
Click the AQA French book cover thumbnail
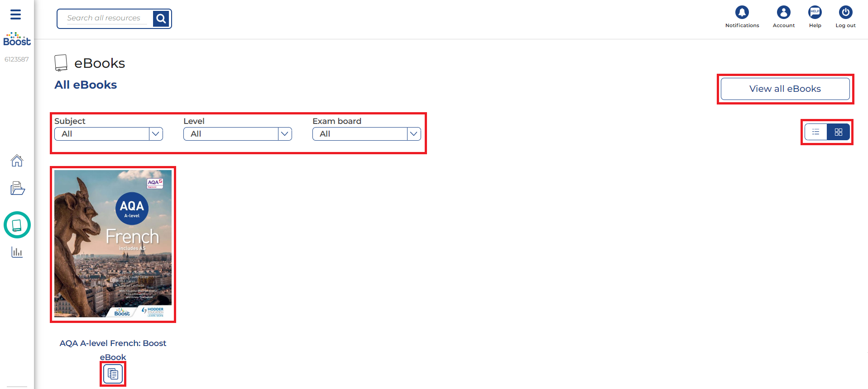pyautogui.click(x=113, y=244)
